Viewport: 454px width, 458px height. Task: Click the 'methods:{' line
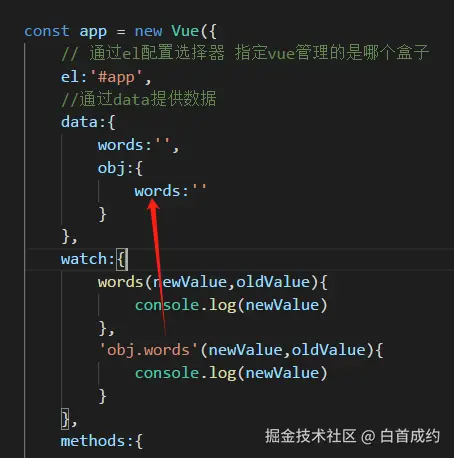pyautogui.click(x=102, y=441)
